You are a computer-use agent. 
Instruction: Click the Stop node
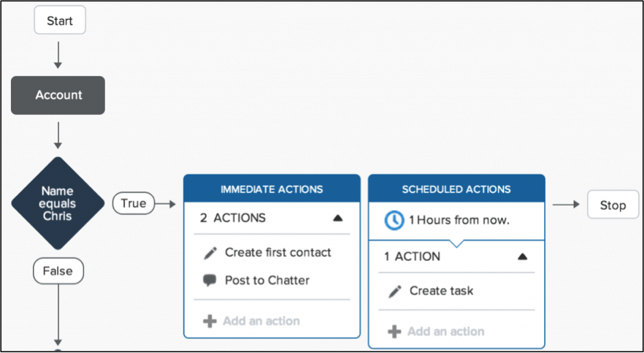(613, 205)
